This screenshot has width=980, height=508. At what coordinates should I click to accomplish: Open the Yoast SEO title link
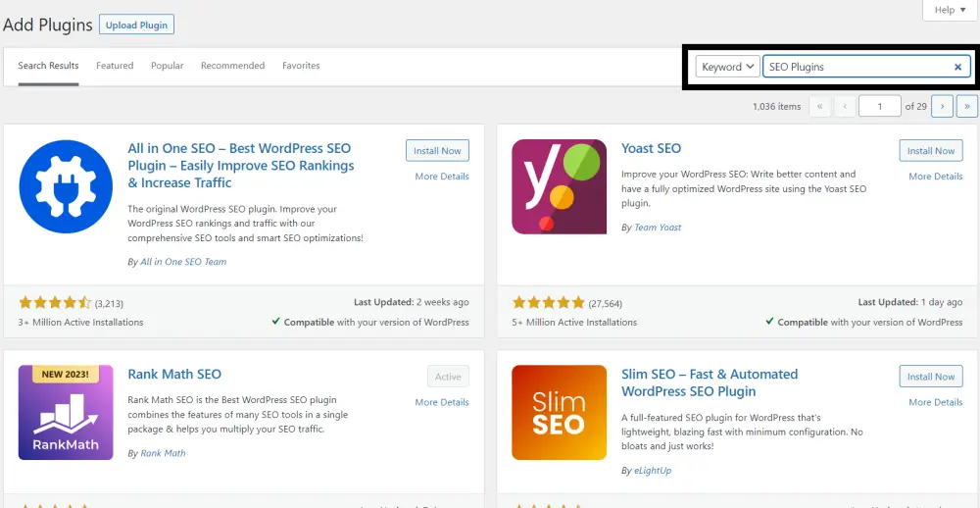click(x=652, y=148)
